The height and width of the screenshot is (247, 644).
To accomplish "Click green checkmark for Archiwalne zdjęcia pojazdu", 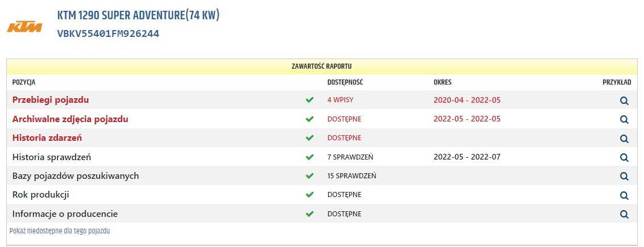I will point(309,119).
